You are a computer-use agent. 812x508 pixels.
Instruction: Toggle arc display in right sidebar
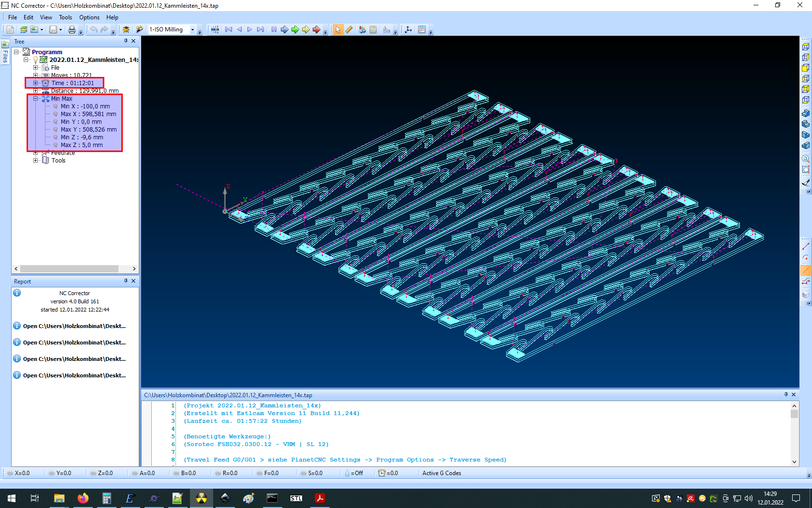806,258
